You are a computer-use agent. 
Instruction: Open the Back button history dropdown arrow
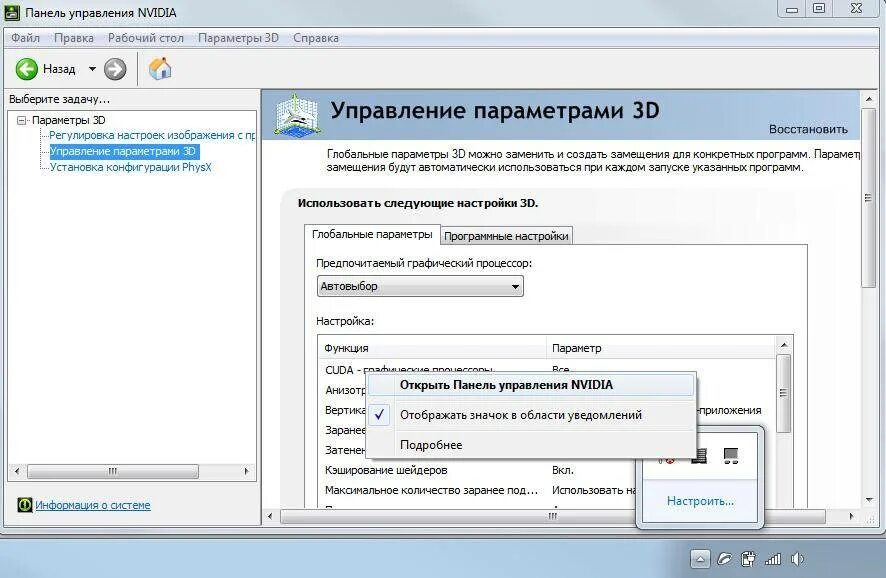pos(92,69)
